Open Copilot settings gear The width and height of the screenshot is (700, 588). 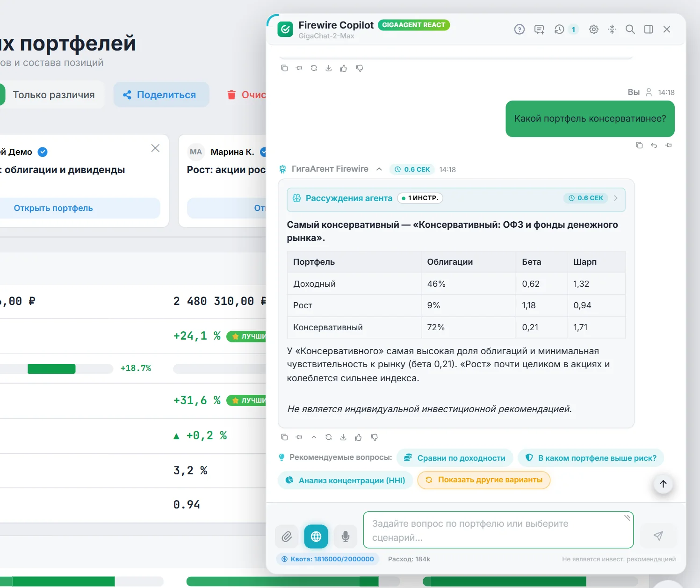point(594,29)
